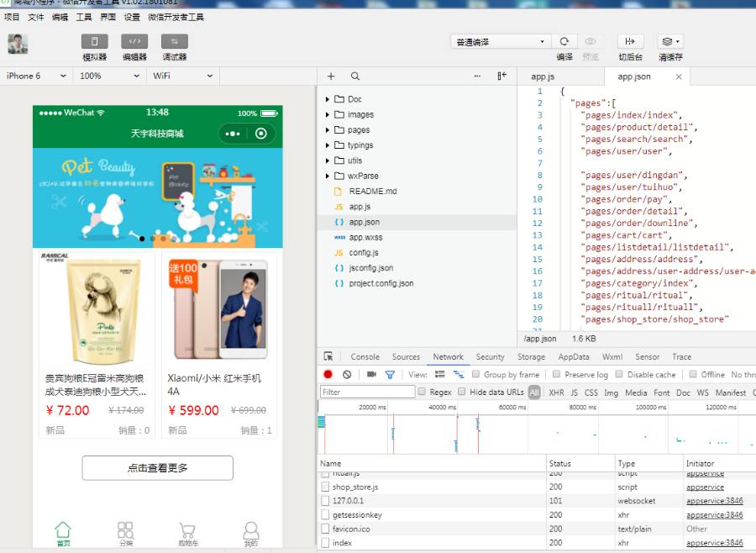The image size is (756, 553).
Task: Open the iPhone 6 device dropdown
Action: coord(37,76)
